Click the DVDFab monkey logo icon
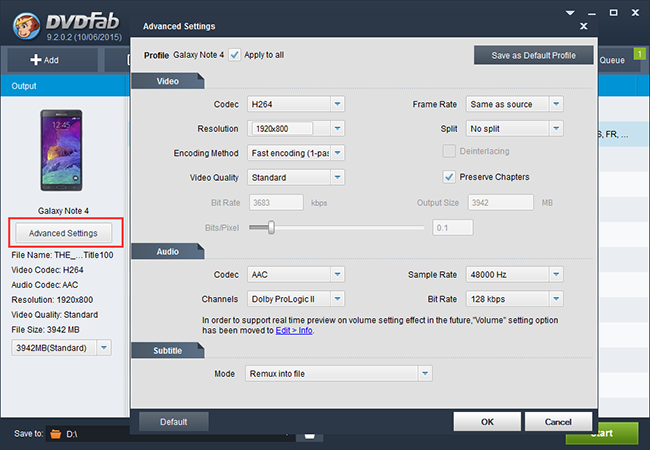This screenshot has width=650, height=450. tap(26, 26)
